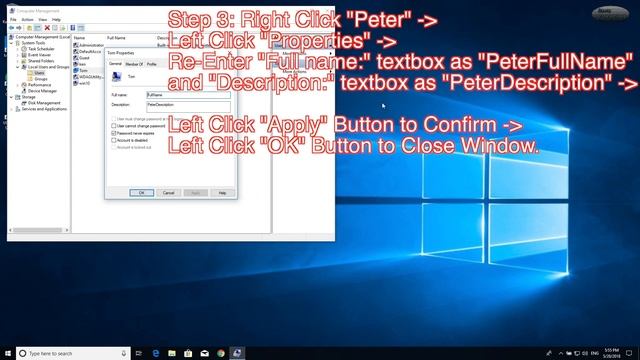Launch Google Chrome from the taskbar
This screenshot has height=360, width=640.
click(x=221, y=353)
